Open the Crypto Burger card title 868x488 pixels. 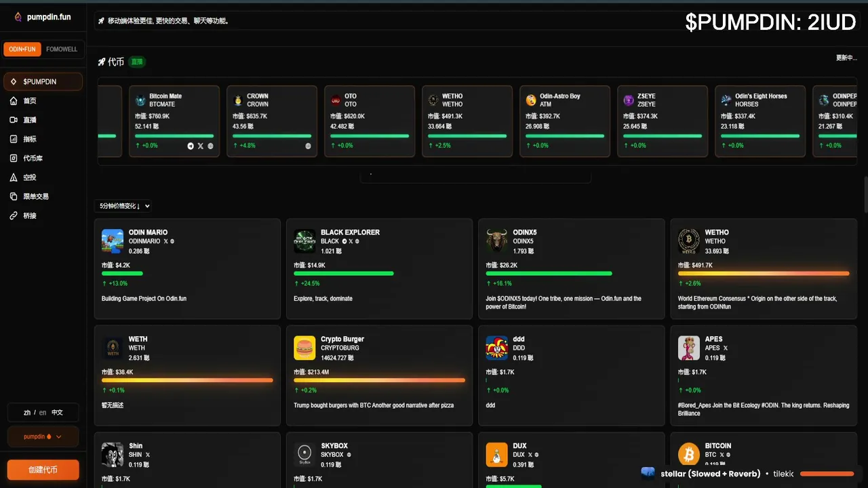click(342, 339)
